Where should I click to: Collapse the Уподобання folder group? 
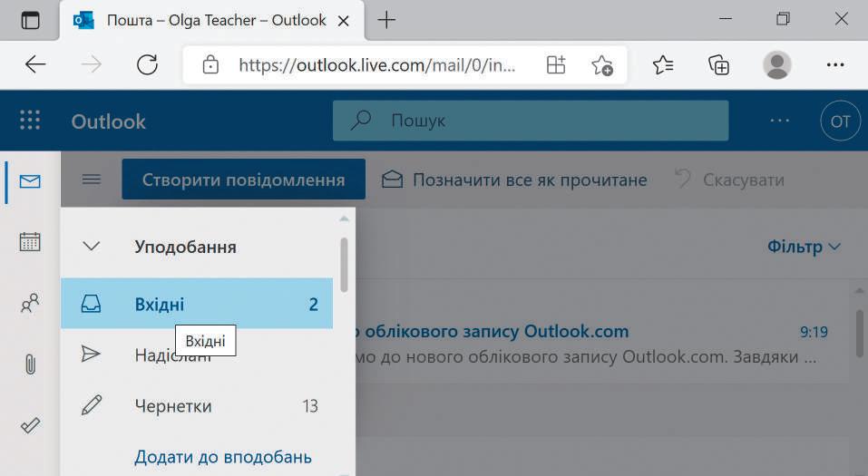(92, 247)
